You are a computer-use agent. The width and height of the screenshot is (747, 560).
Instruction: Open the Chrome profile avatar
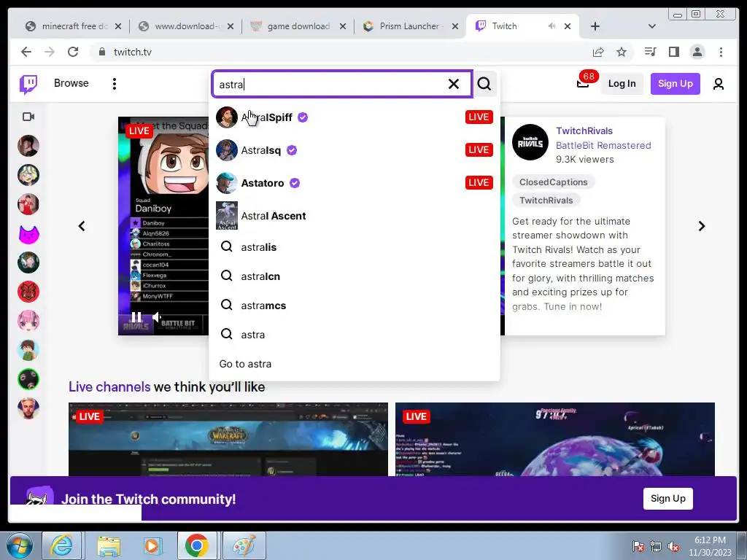697,52
